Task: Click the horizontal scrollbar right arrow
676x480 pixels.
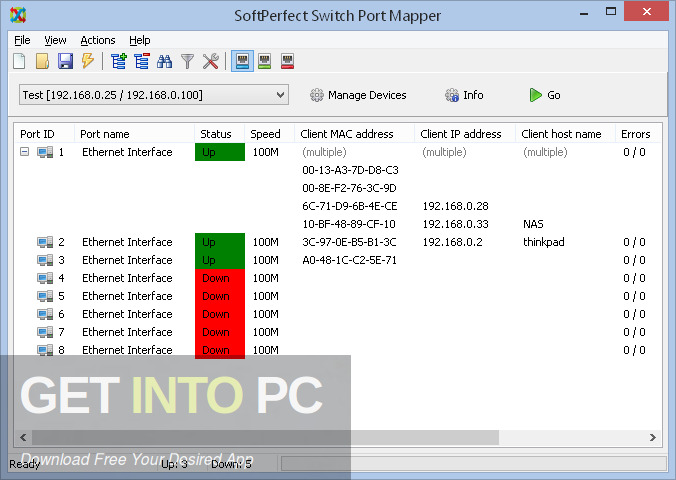Action: (x=653, y=437)
